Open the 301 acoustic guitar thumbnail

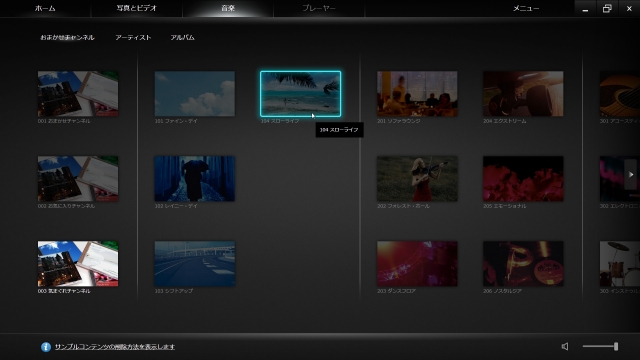(x=620, y=94)
